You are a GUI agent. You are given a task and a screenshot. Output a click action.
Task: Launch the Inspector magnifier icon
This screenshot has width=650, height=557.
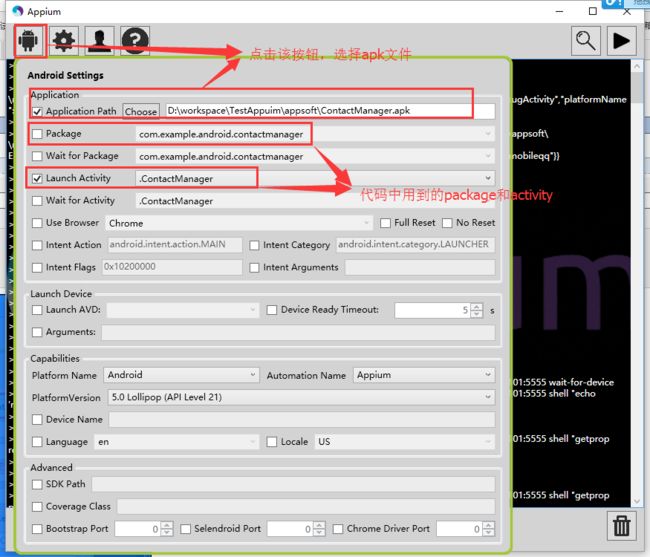[585, 41]
